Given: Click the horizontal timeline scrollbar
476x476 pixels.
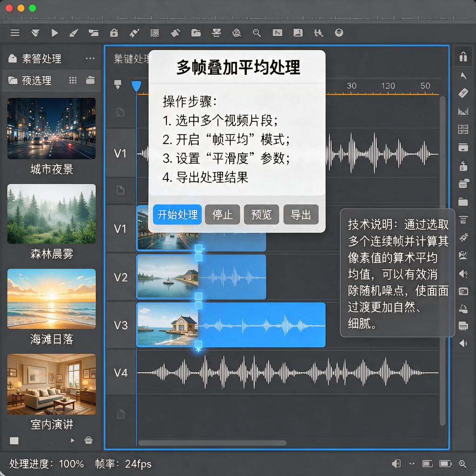Looking at the screenshot, I should (x=212, y=443).
